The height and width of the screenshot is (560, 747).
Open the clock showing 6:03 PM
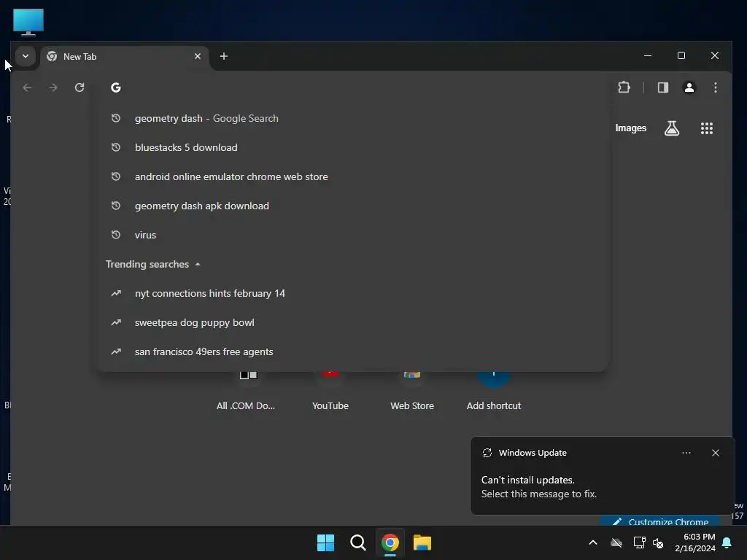point(695,542)
